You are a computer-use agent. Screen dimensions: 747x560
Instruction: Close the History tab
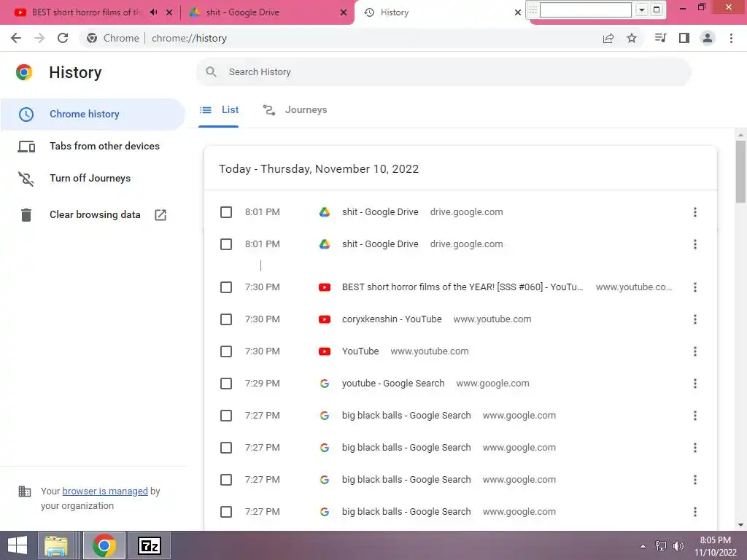click(x=518, y=12)
